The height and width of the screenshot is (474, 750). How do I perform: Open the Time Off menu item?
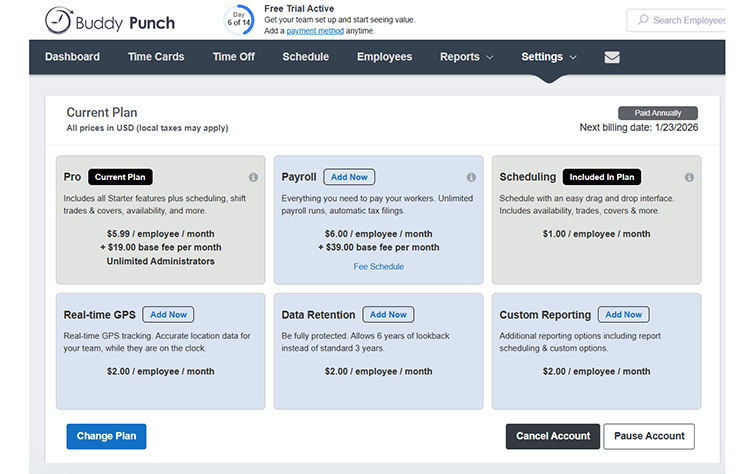pyautogui.click(x=233, y=57)
